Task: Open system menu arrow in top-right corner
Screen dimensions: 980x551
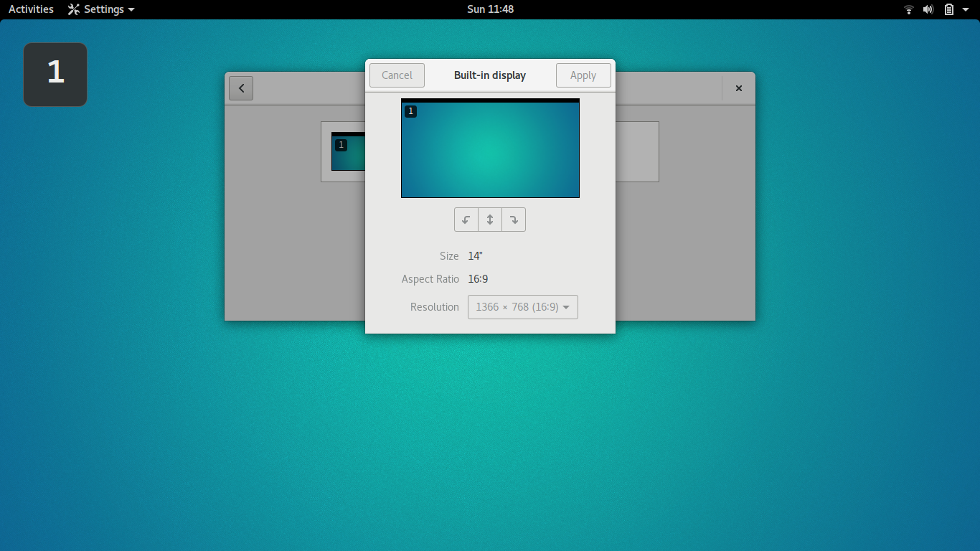Action: tap(966, 9)
